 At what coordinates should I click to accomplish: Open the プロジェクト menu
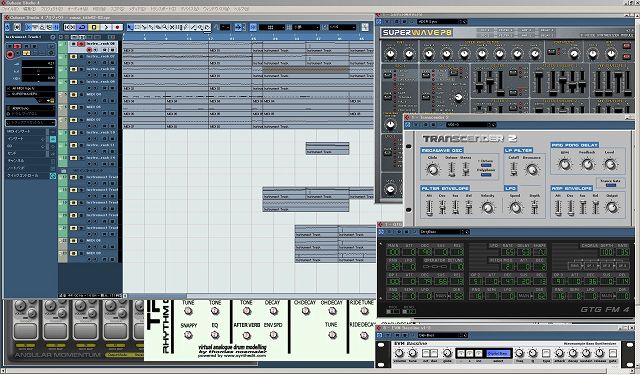52,9
